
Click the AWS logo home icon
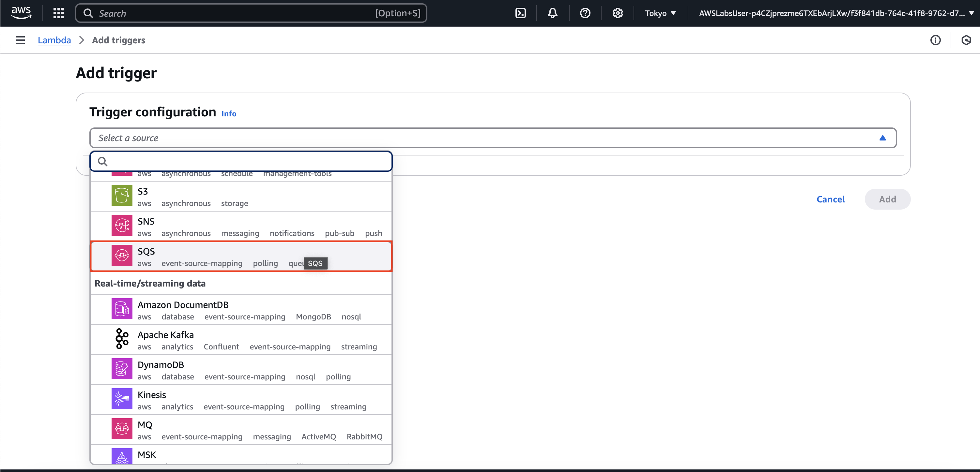[x=21, y=12]
